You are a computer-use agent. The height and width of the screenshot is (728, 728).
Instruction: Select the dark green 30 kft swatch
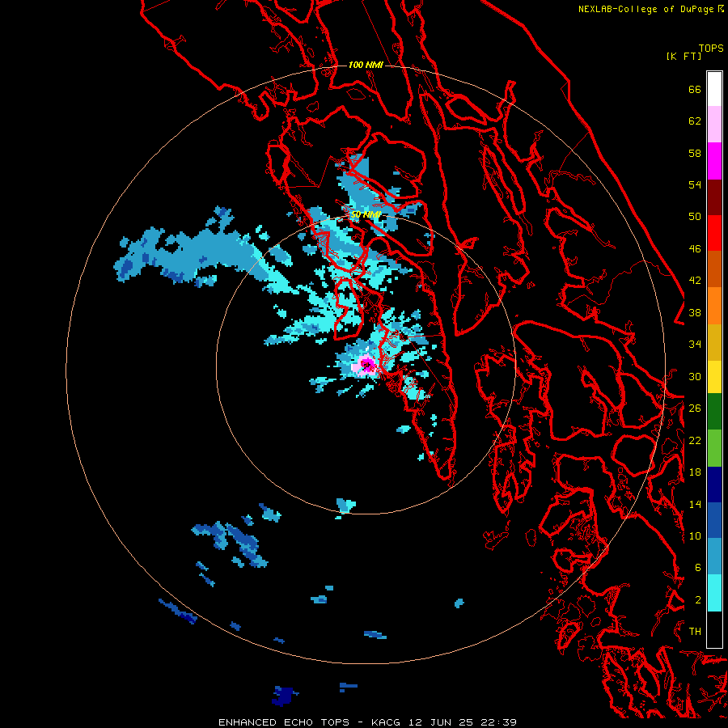click(x=714, y=412)
